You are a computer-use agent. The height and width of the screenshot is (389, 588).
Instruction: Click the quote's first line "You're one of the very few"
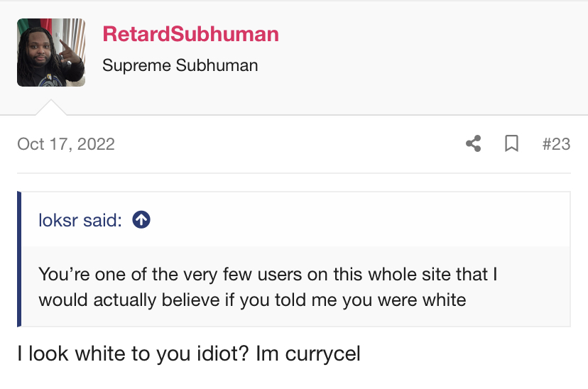pos(143,274)
